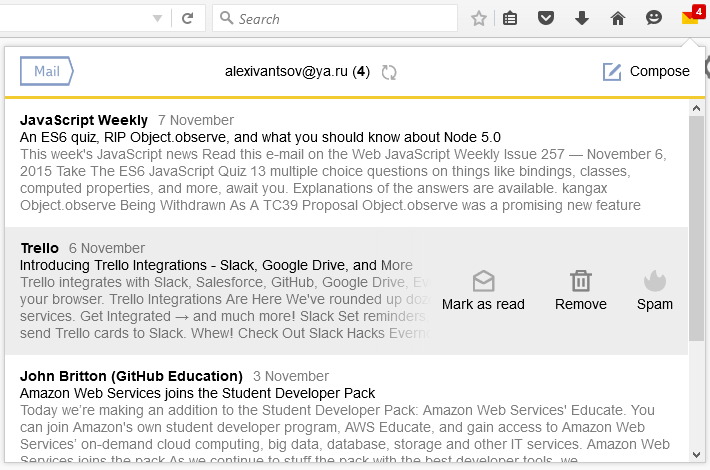Click the scrollbar down arrow
Screen dimensions: 710x470
(696, 455)
